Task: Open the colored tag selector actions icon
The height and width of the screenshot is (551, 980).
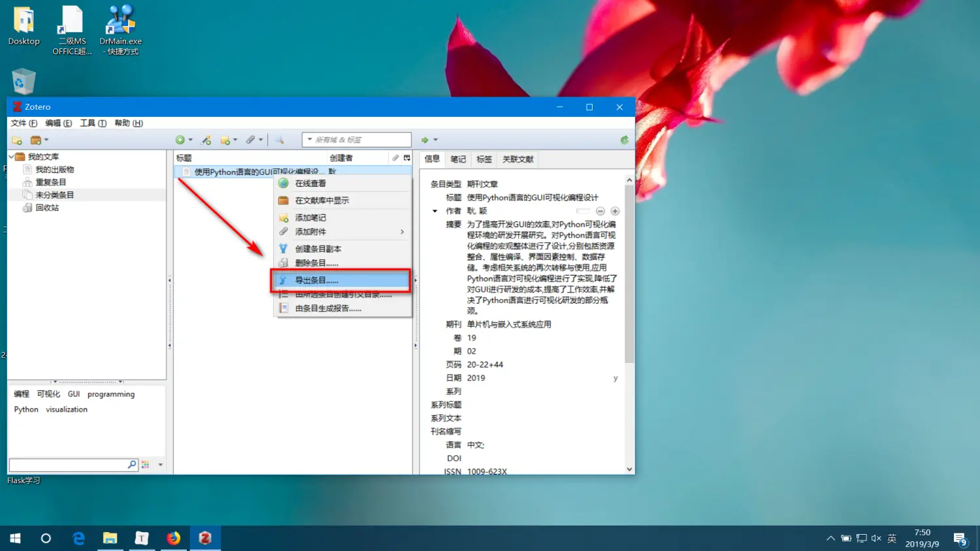Action: tap(145, 465)
